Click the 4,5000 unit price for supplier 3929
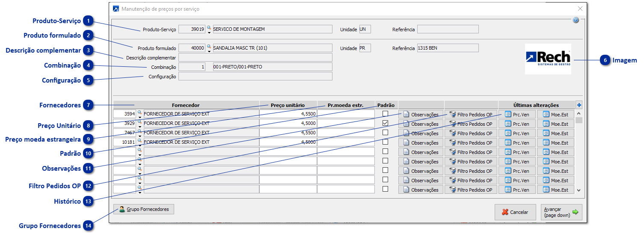 pos(288,123)
